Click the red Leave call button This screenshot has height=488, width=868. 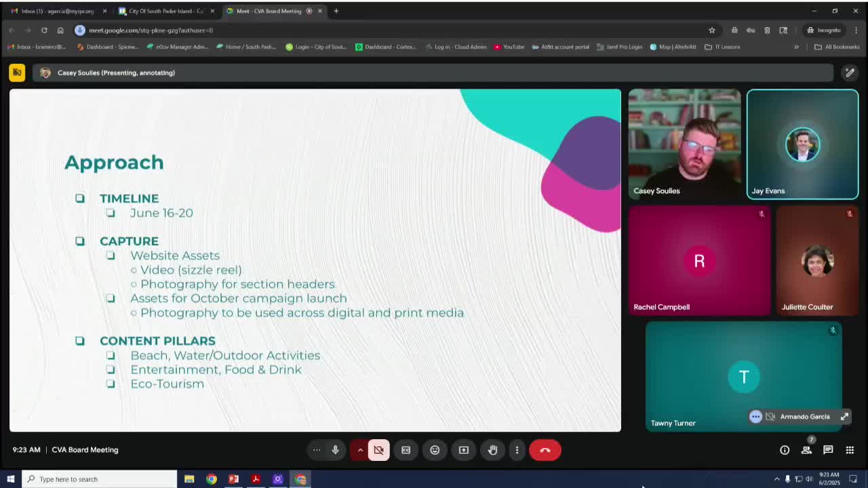[545, 450]
